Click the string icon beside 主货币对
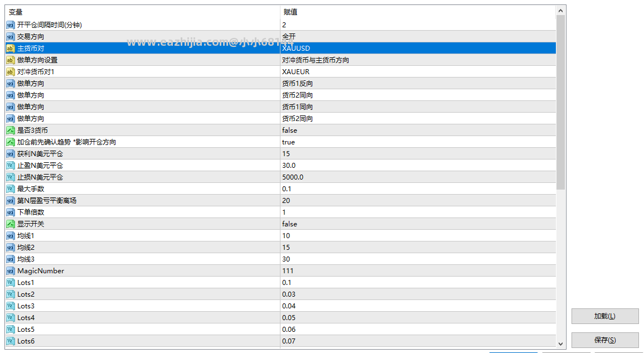 click(10, 49)
